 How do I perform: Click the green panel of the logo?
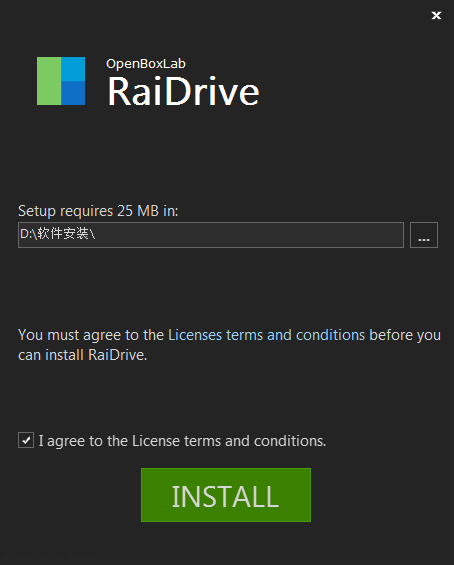point(49,81)
